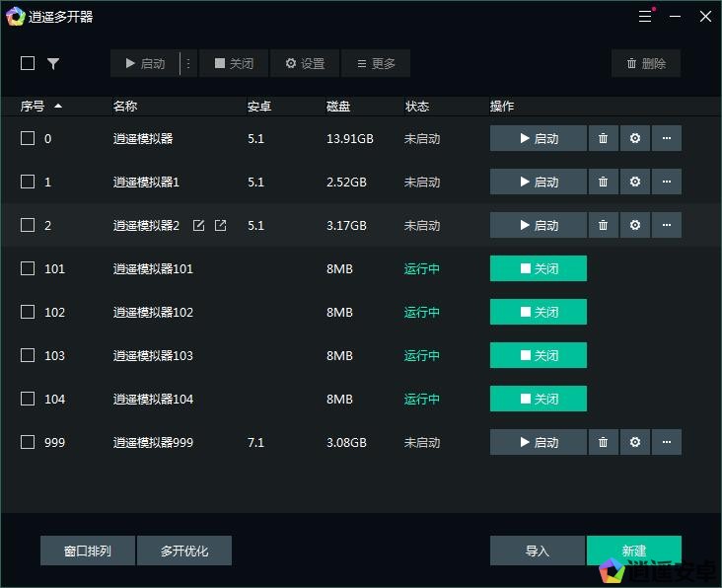Viewport: 722px width, 588px height.
Task: Click Android version 7.1 in row 999
Action: click(x=256, y=443)
